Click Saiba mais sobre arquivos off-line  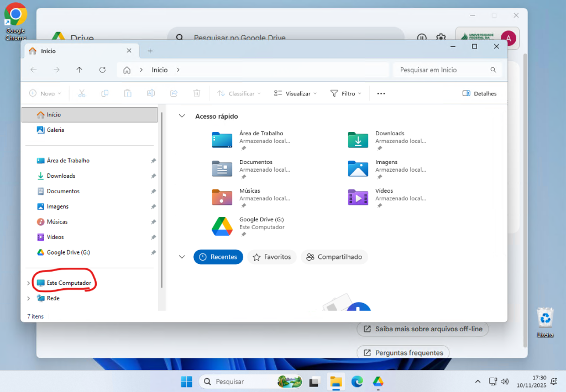pyautogui.click(x=423, y=329)
